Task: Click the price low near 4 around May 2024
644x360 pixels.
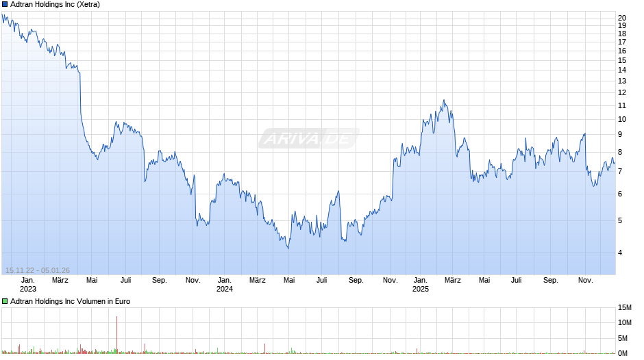Action: coord(288,248)
